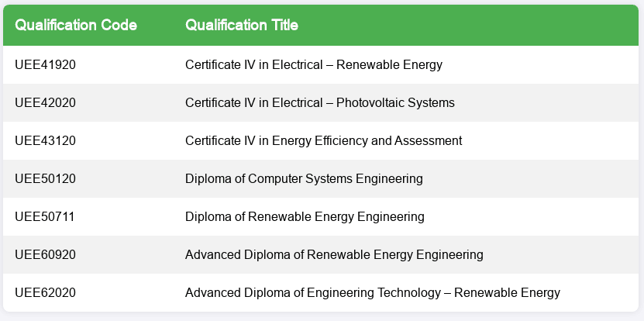Click Advanced Diploma of Engineering Technology – Renewable Energy
Image resolution: width=644 pixels, height=321 pixels.
pyautogui.click(x=372, y=292)
